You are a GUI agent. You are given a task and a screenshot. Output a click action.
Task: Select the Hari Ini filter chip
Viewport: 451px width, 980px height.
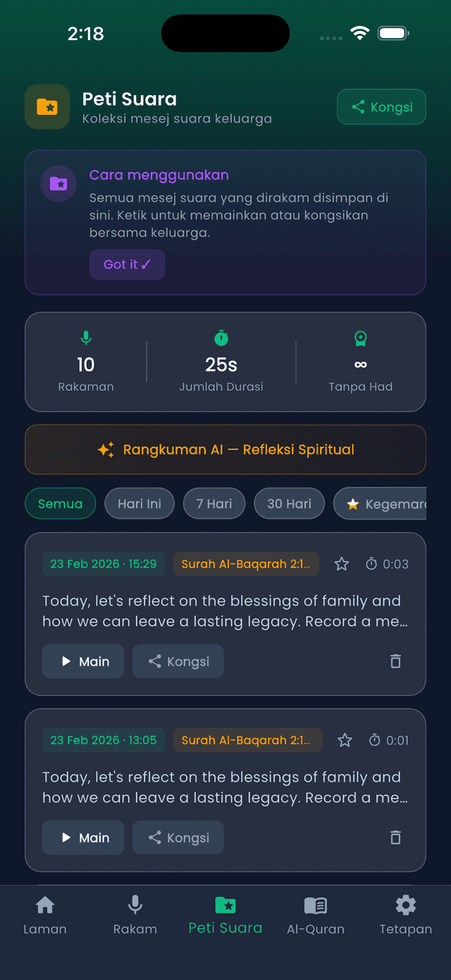[x=140, y=504]
